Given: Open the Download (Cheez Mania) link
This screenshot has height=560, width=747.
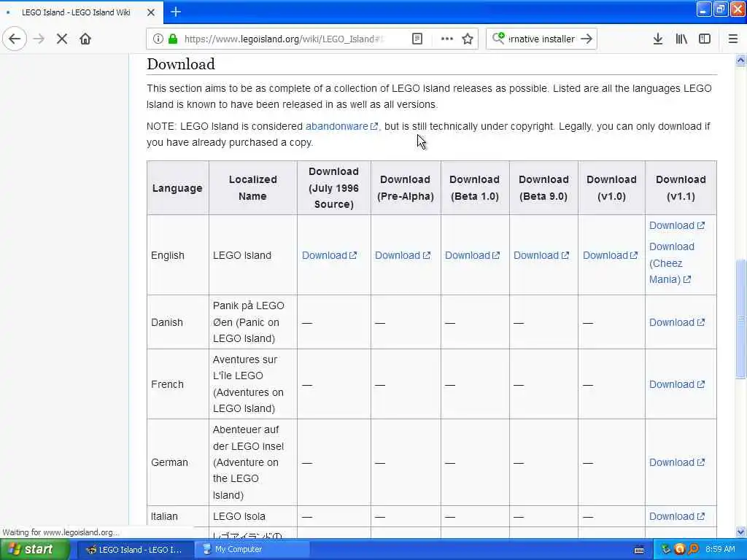Looking at the screenshot, I should coord(671,262).
